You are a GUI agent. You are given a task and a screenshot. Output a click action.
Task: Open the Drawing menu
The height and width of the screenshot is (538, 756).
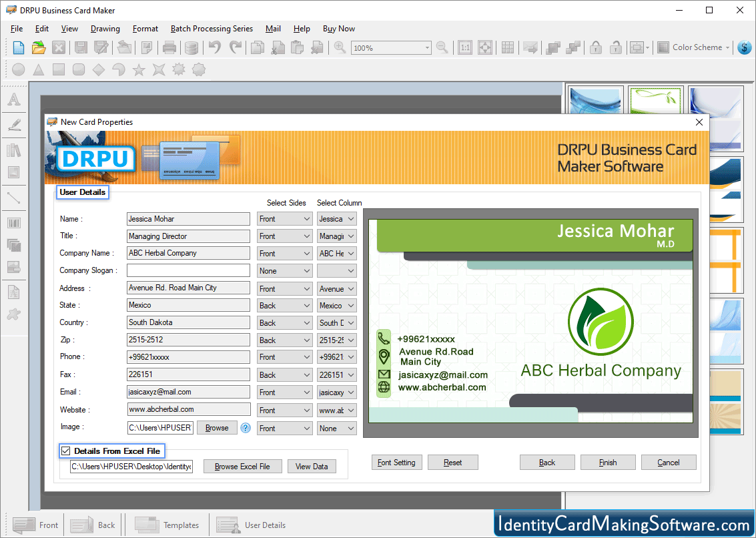105,29
